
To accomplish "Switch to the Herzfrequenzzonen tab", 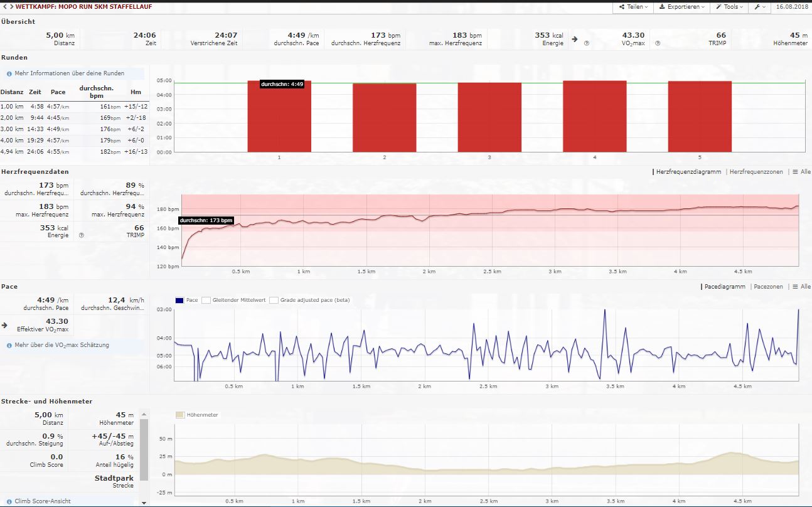I will (x=756, y=172).
